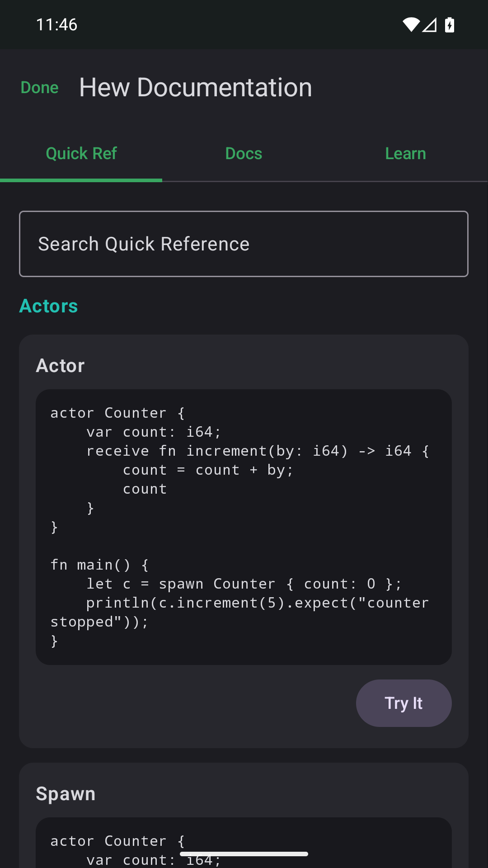
Task: Tap the Done button
Action: point(39,87)
